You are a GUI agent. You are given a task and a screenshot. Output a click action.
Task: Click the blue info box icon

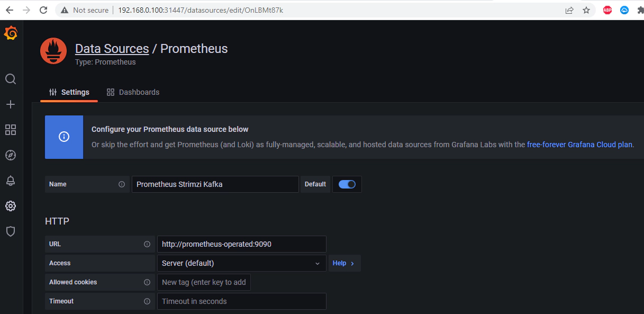pos(64,137)
